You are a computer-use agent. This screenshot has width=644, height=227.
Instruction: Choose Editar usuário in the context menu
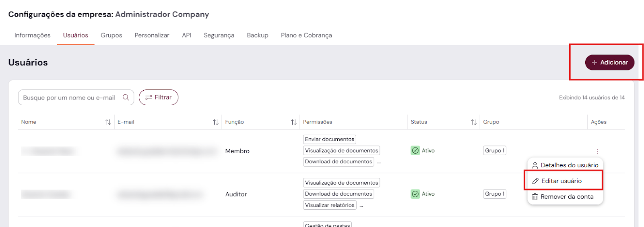[x=561, y=181]
